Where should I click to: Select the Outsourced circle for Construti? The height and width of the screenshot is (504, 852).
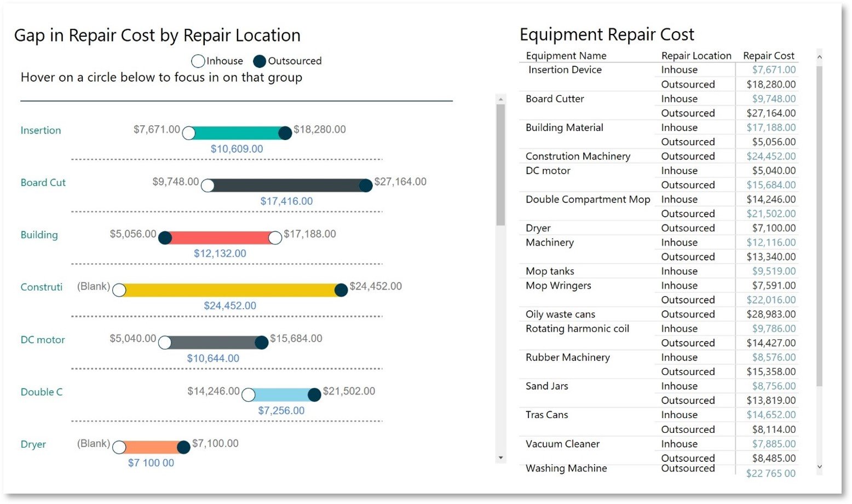coord(341,289)
